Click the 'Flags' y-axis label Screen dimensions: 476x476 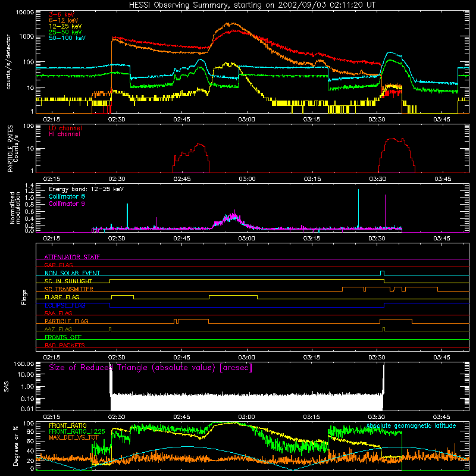24,297
